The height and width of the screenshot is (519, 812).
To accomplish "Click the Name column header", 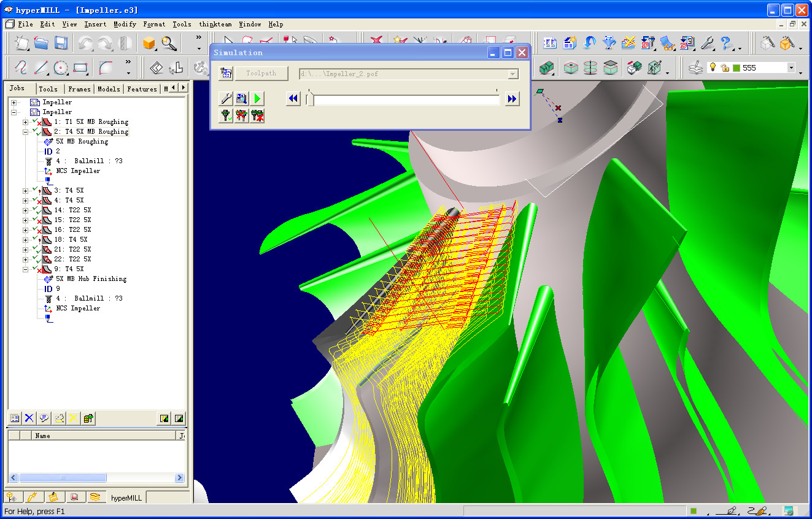I will 104,436.
